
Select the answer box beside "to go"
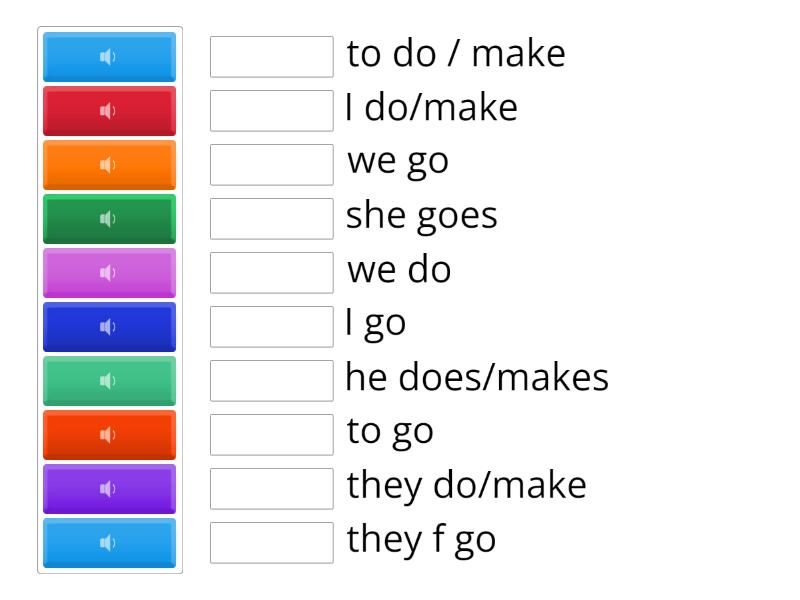272,435
